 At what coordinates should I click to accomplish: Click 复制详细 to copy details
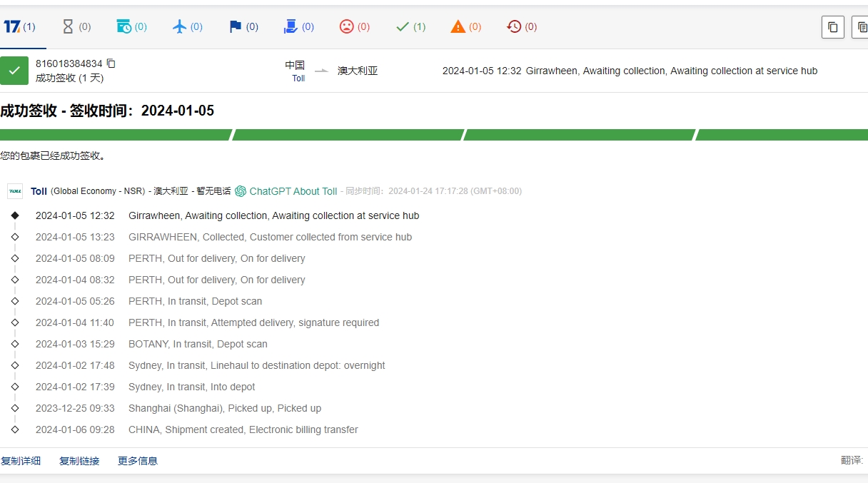click(21, 461)
